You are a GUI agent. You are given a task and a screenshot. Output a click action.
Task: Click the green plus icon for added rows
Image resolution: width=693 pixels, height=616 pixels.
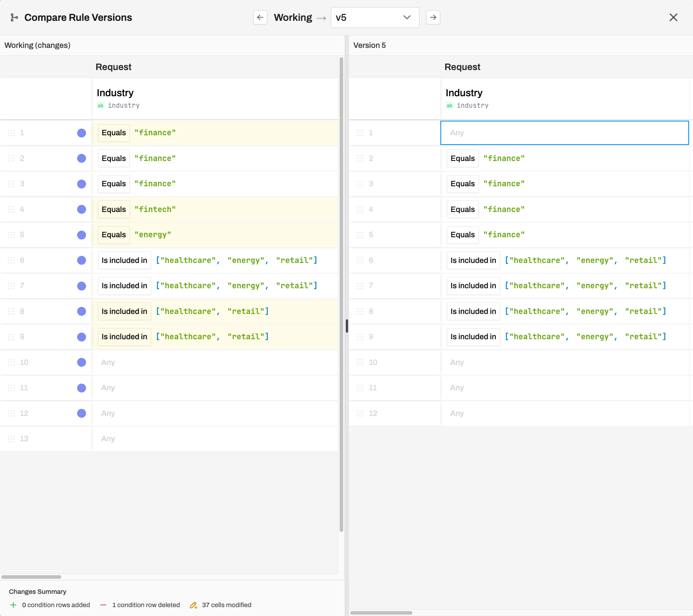coord(13,605)
